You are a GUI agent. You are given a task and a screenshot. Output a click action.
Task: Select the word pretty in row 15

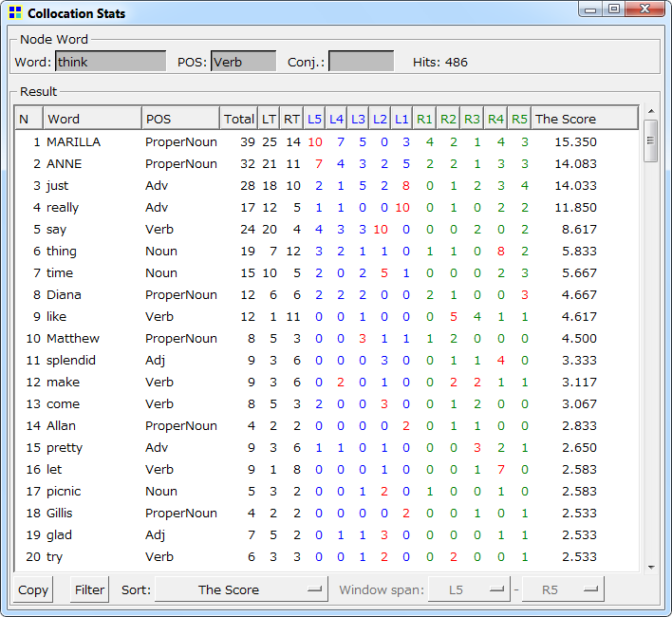tap(65, 448)
